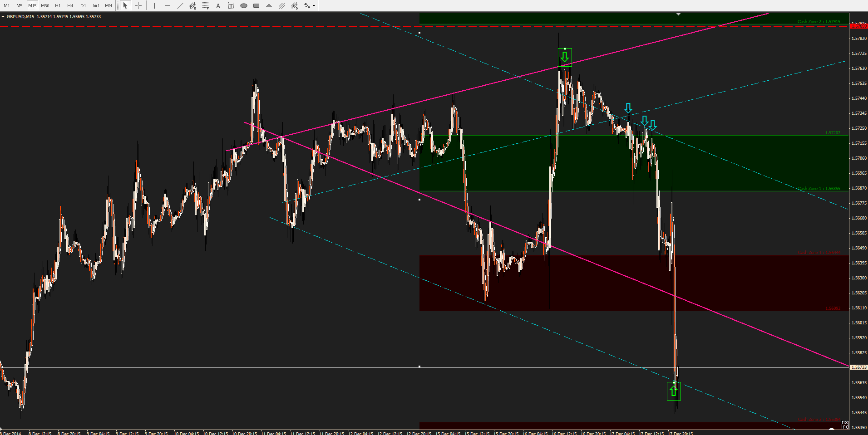Switch chart to M1 timeframe
Screen dimensions: 868x435
(x=7, y=5)
